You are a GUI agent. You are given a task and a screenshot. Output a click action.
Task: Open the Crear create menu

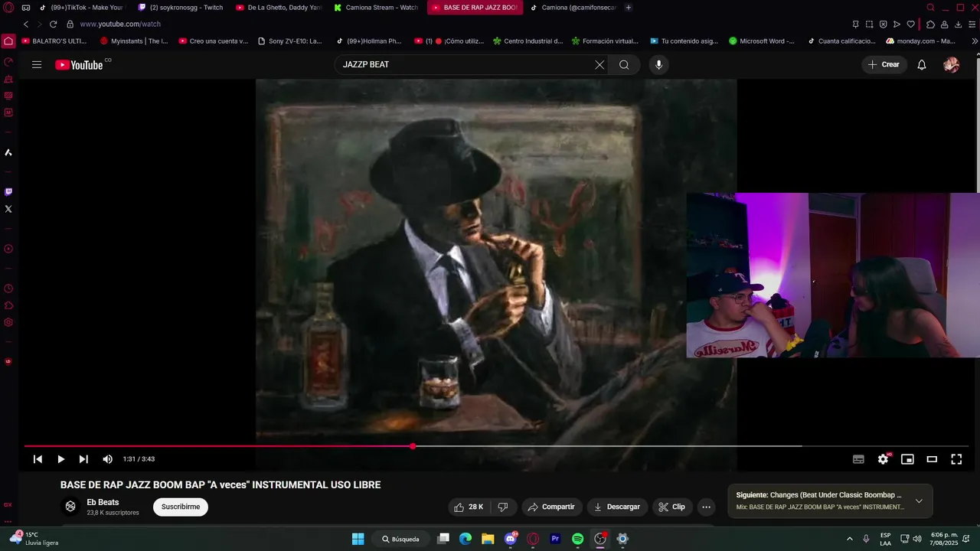coord(884,64)
